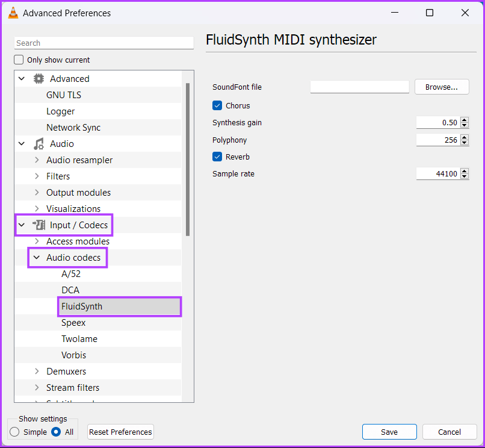Viewport: 485px width, 448px height.
Task: Select Logger in the tree
Action: (61, 111)
